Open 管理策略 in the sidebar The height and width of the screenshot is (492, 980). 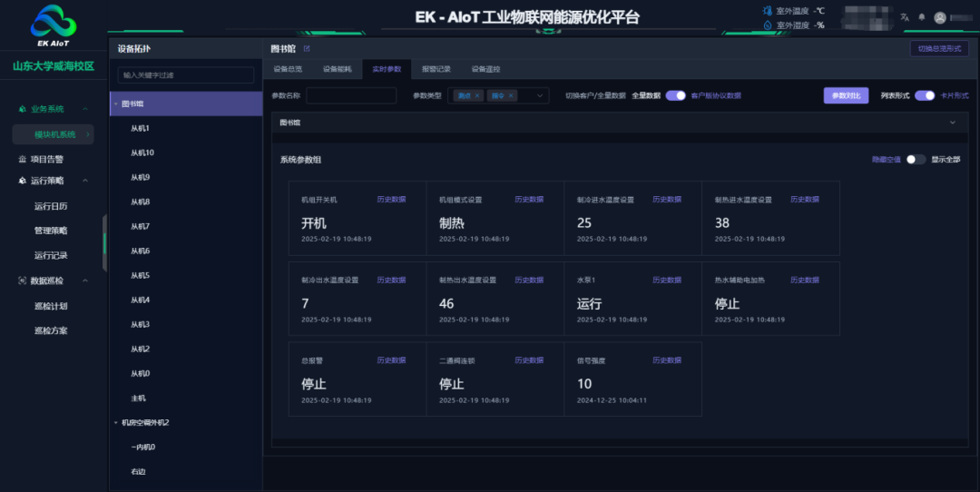[51, 231]
